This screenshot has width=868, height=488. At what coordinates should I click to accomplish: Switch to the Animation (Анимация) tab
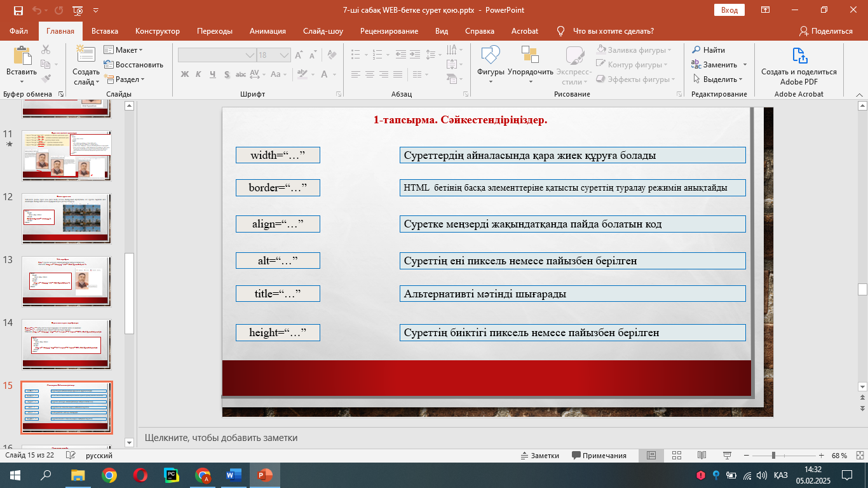268,31
